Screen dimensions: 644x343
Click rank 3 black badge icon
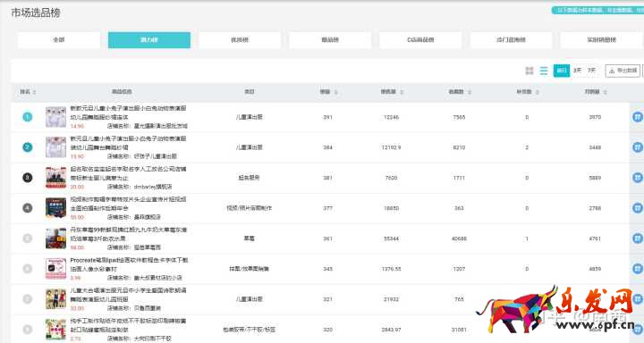coord(27,178)
